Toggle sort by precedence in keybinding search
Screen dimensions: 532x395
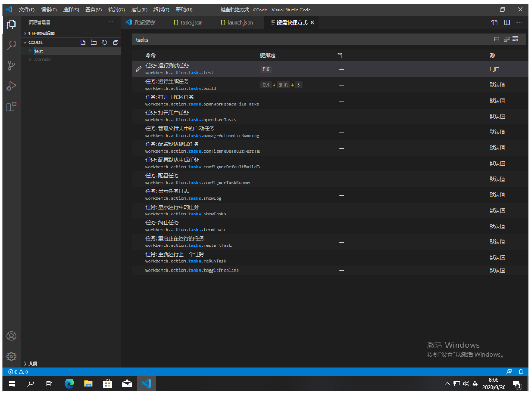tap(506, 40)
